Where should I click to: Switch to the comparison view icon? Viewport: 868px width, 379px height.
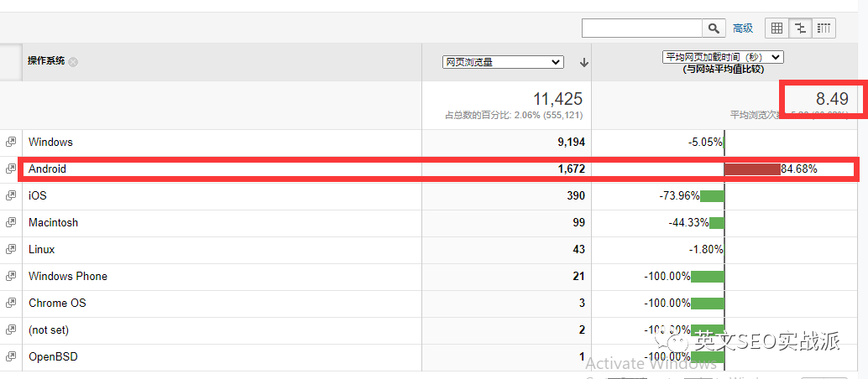coord(801,29)
